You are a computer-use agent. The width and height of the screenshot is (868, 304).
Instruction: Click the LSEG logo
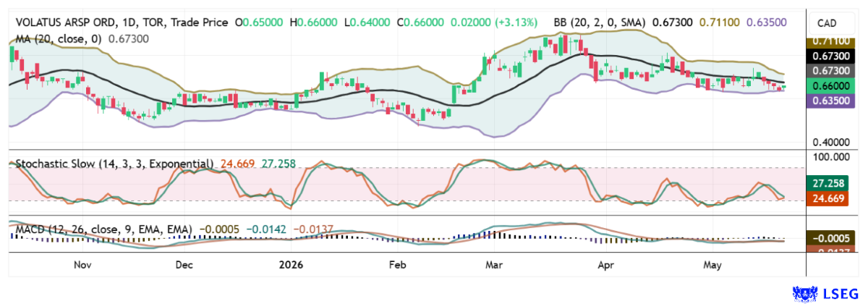point(827,293)
